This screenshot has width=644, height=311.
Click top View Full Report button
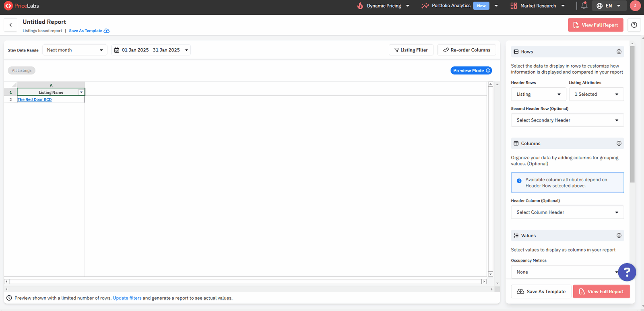[596, 25]
